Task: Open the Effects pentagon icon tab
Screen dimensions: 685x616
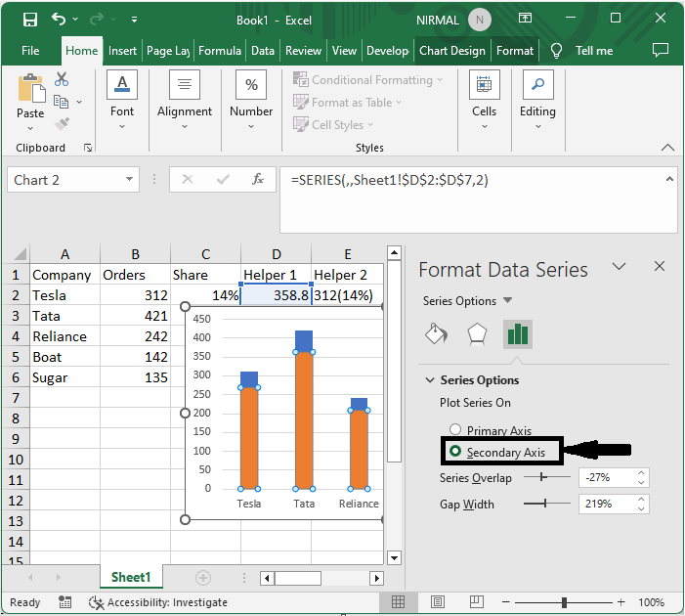Action: (477, 334)
